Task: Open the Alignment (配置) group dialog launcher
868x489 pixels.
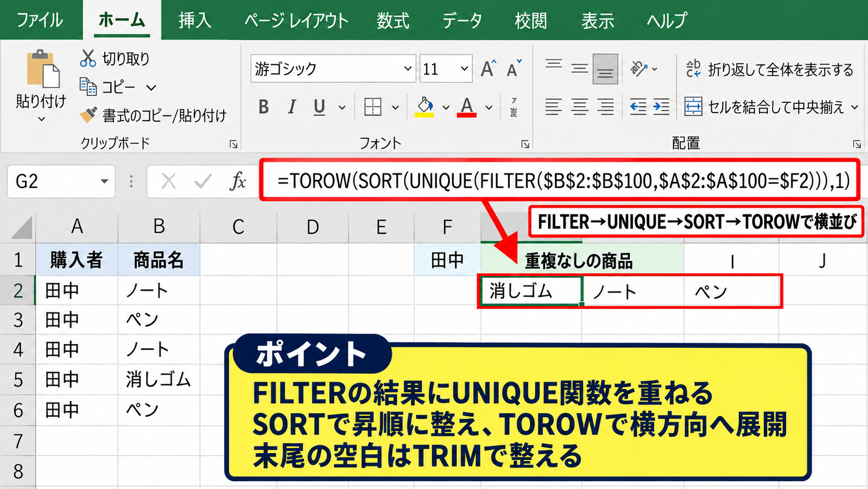Action: tap(857, 144)
